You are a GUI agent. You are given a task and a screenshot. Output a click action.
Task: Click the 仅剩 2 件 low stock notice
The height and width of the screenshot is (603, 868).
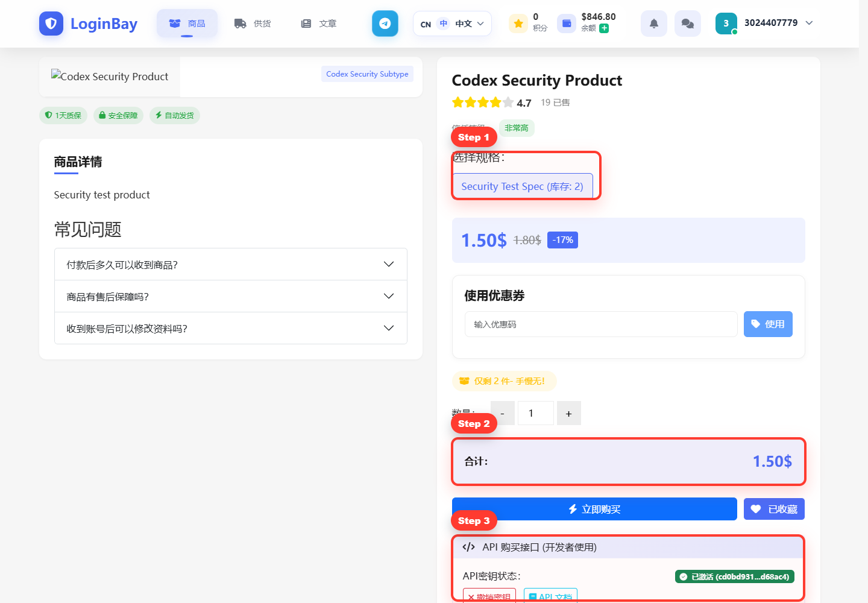click(504, 381)
